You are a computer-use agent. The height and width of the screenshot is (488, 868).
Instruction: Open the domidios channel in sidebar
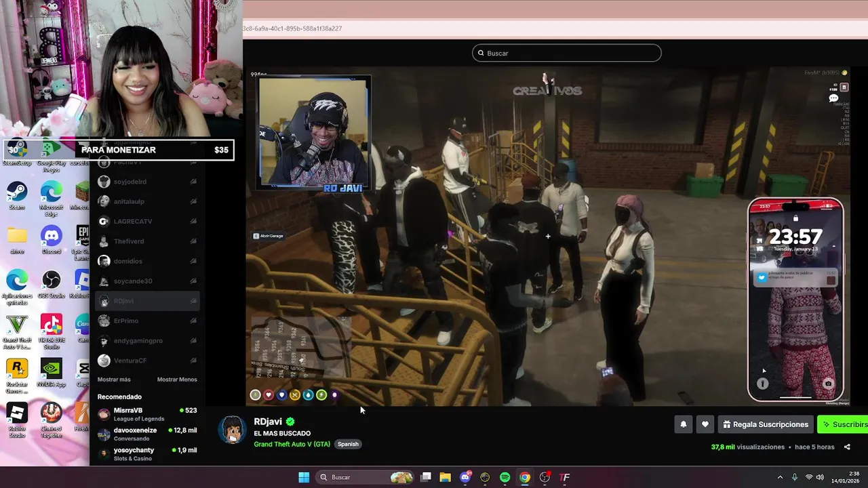tap(148, 261)
